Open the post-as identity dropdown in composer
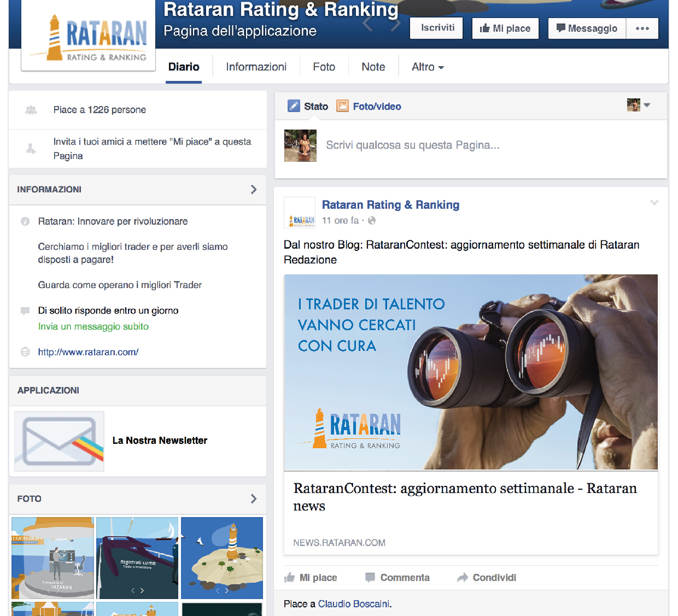Screen dimensions: 678x616 click(639, 105)
